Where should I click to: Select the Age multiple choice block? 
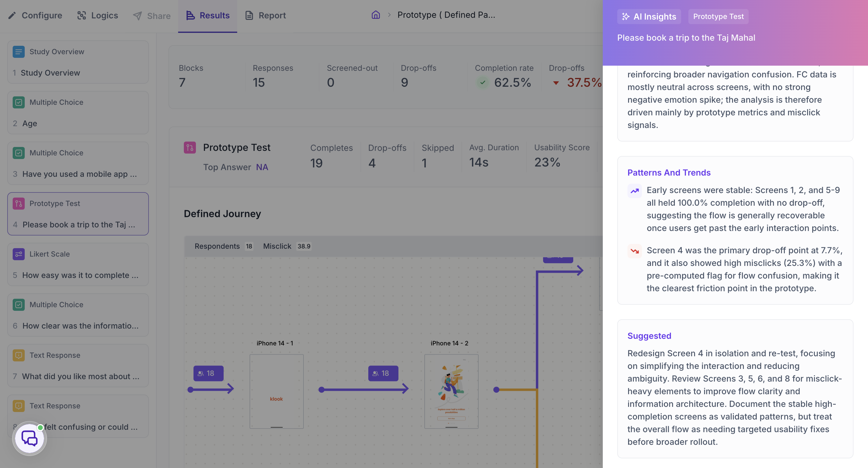click(x=78, y=113)
